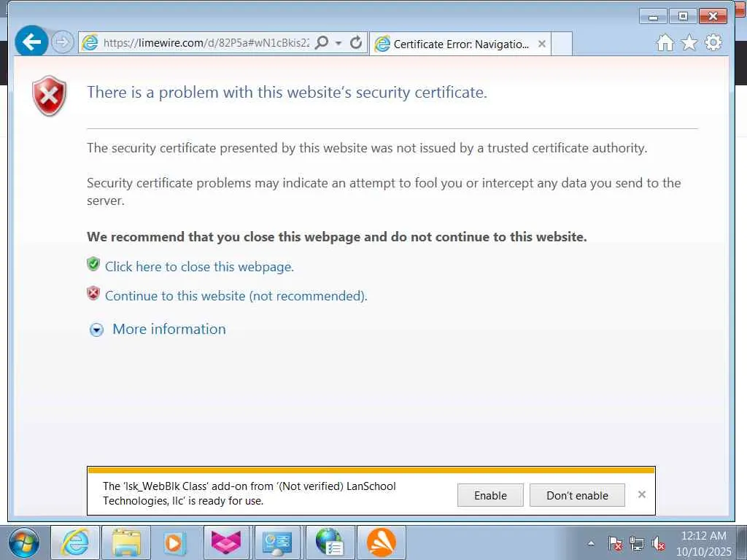Open Favorites with the star icon
Screen dimensions: 747x560
pyautogui.click(x=689, y=43)
